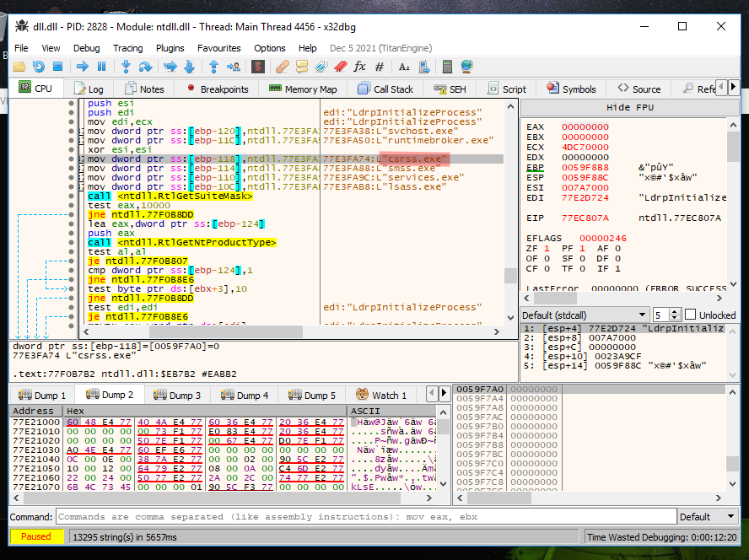
Task: Open the Options menu
Action: 269,48
